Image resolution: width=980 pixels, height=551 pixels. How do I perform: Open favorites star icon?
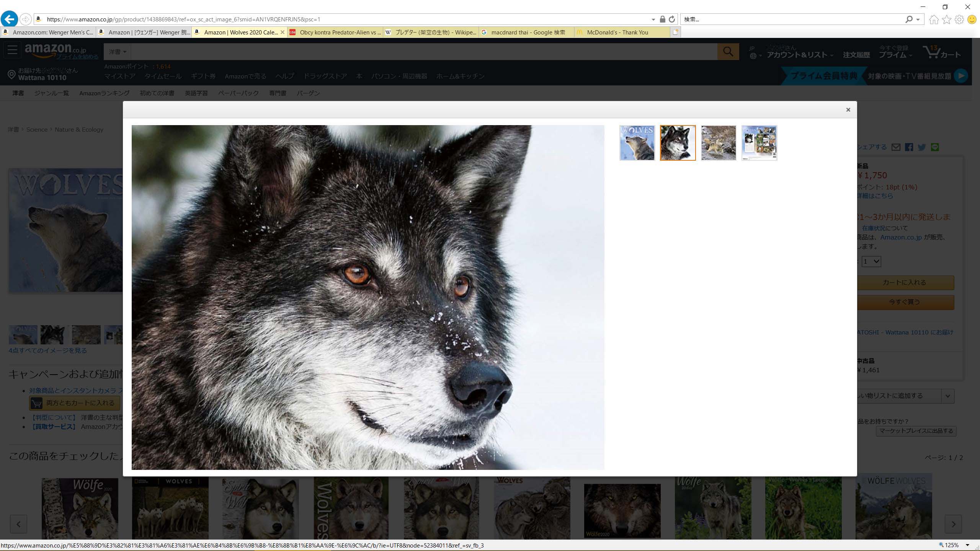pyautogui.click(x=947, y=20)
